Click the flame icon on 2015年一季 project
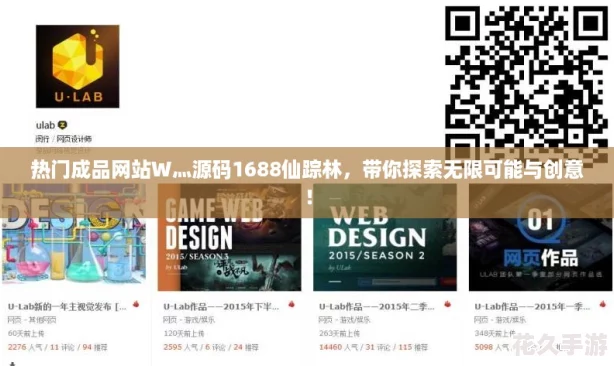Viewport: 614px width, 366px height. [603, 304]
